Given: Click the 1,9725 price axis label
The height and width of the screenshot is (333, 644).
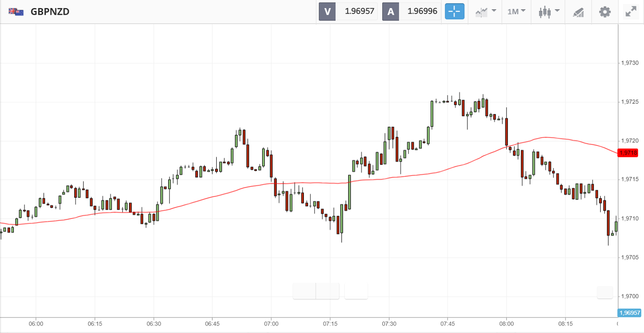Looking at the screenshot, I should pyautogui.click(x=630, y=102).
